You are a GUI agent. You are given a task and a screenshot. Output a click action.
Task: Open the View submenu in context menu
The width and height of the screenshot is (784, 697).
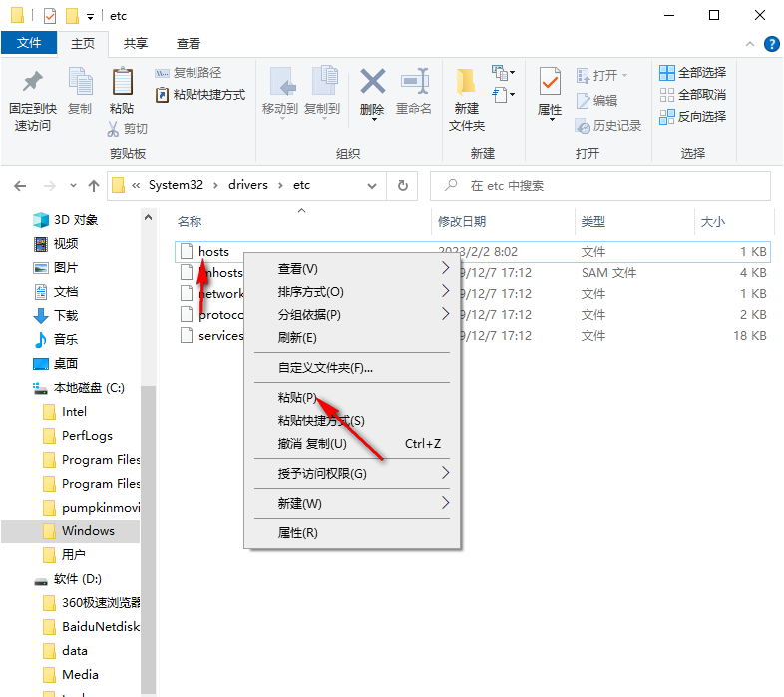click(352, 269)
